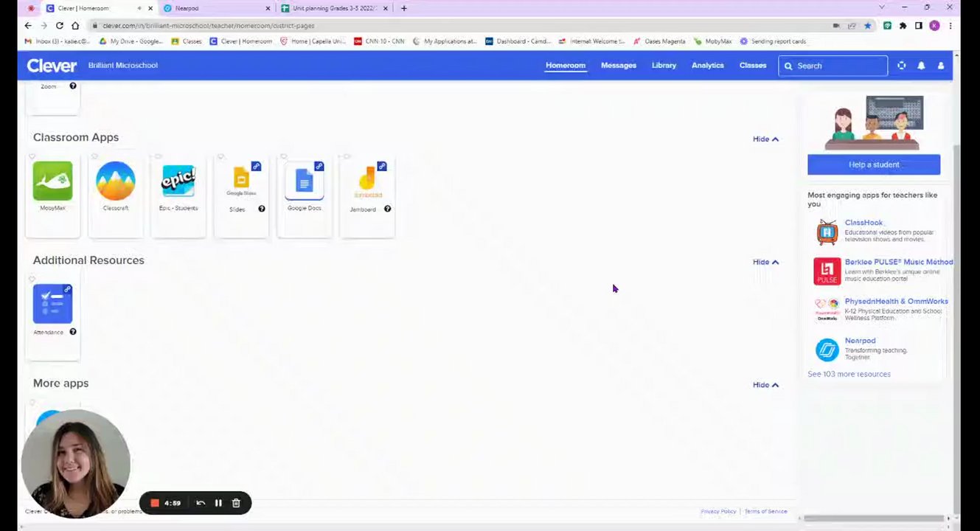Image resolution: width=980 pixels, height=531 pixels.
Task: Open the PhysednHealth & OmmWorks icon
Action: (x=827, y=310)
